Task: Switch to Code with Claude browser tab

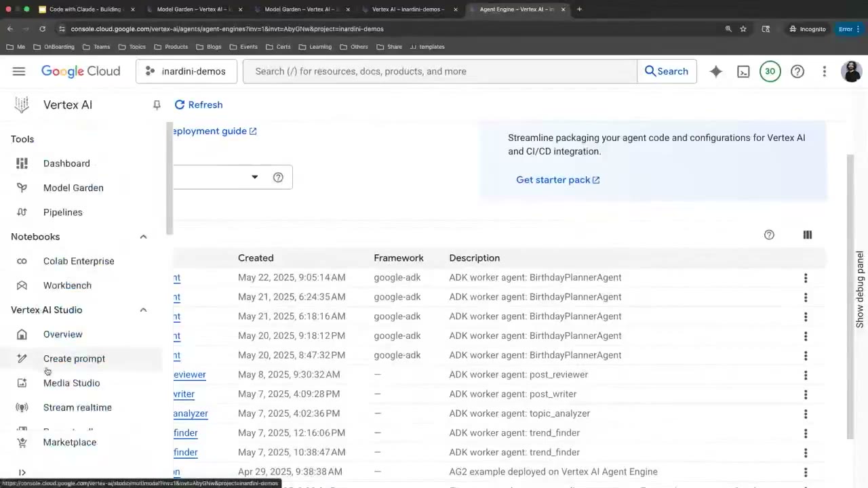Action: point(85,9)
